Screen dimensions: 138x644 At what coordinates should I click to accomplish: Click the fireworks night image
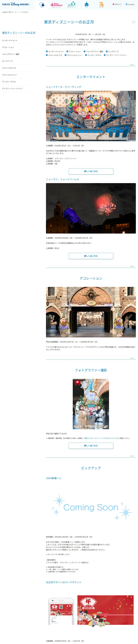[91, 208]
